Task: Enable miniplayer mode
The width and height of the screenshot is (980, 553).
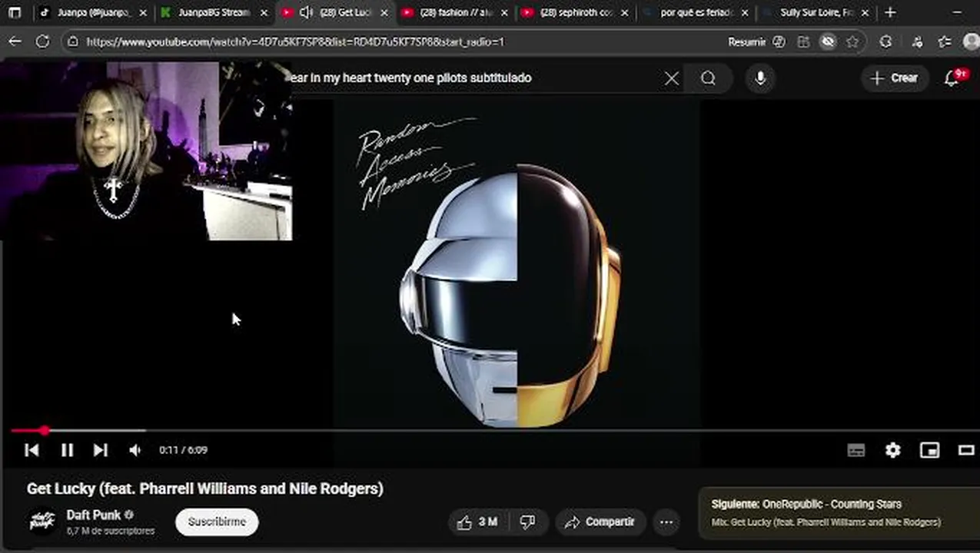Action: [929, 451]
